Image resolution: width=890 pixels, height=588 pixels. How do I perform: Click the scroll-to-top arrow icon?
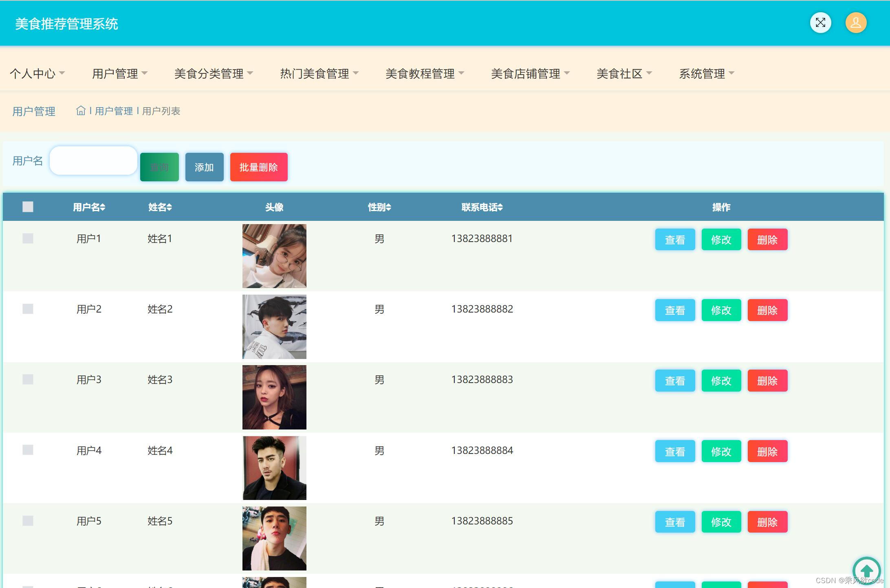(867, 570)
